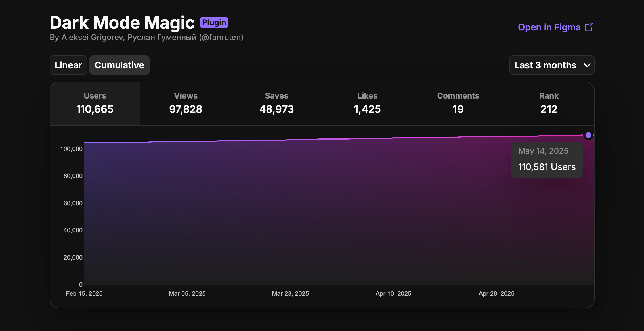
Task: Click the 110,665 users count value
Action: pos(95,109)
